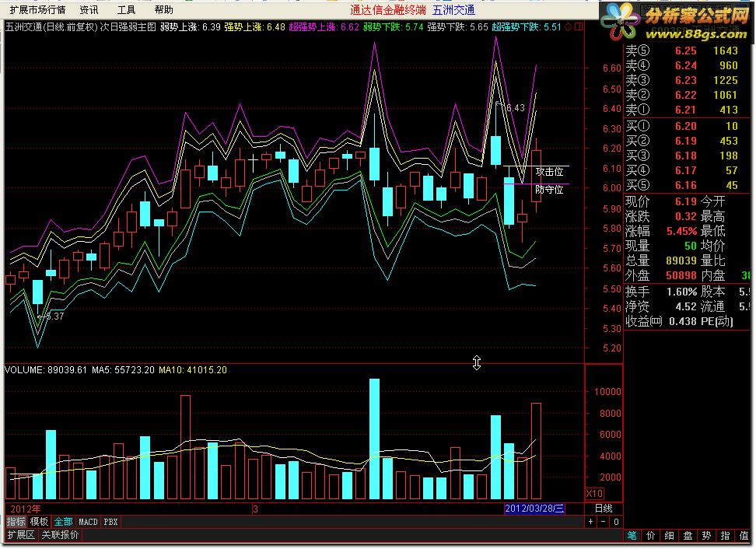
Task: Click the 弱势下跌: 5.74 indicator value
Action: pyautogui.click(x=393, y=27)
